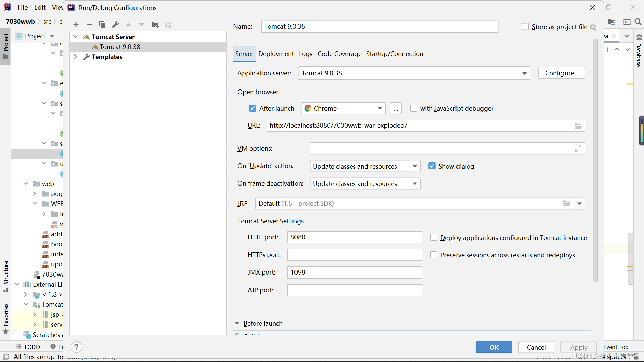Screen dimensions: 644x362
Task: Toggle Show dialog checkbox
Action: coord(432,166)
